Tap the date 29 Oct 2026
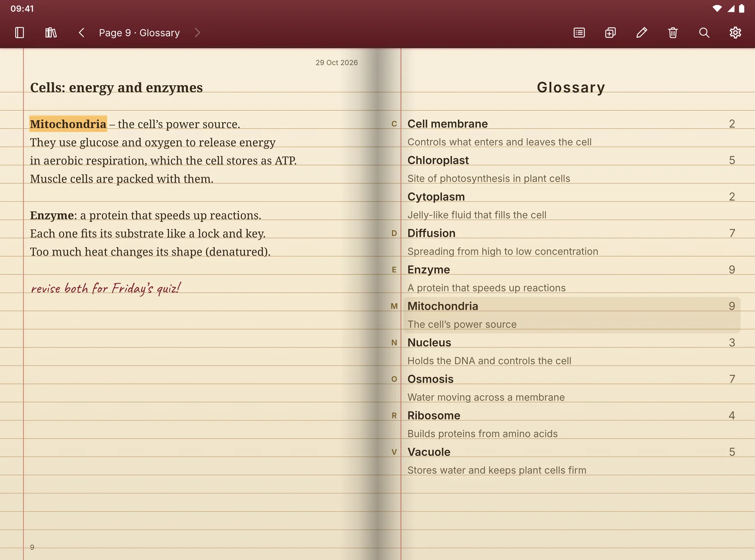 [x=337, y=62]
